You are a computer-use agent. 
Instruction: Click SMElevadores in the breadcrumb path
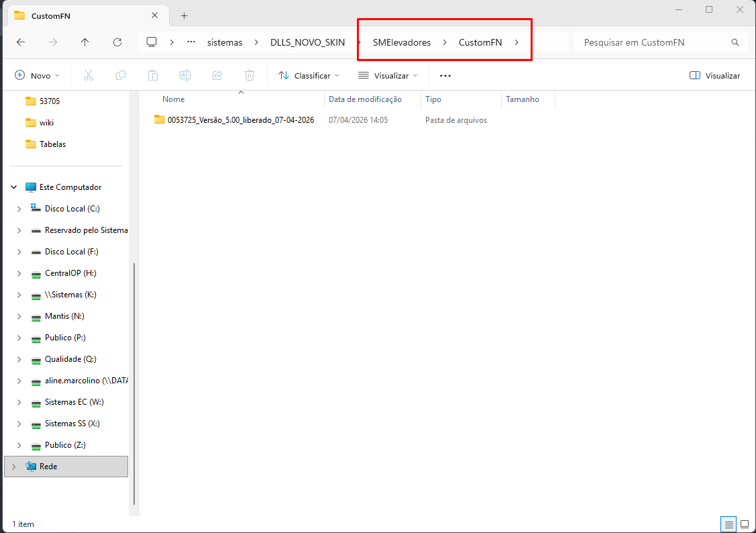[401, 42]
